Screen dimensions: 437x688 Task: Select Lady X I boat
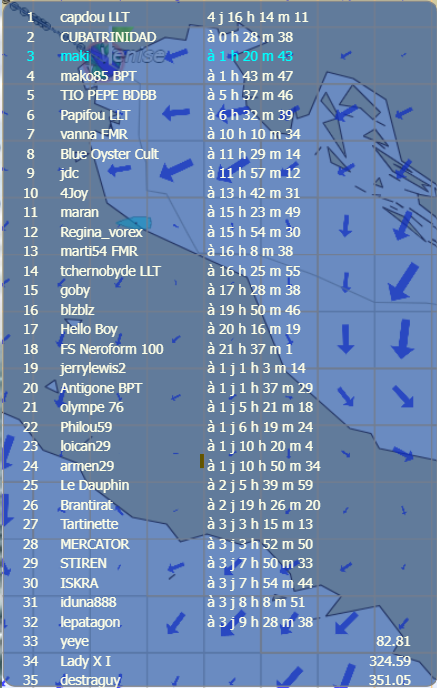(85, 661)
